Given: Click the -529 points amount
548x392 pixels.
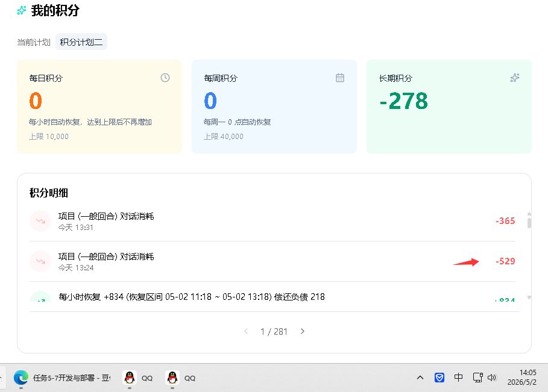Looking at the screenshot, I should (505, 261).
